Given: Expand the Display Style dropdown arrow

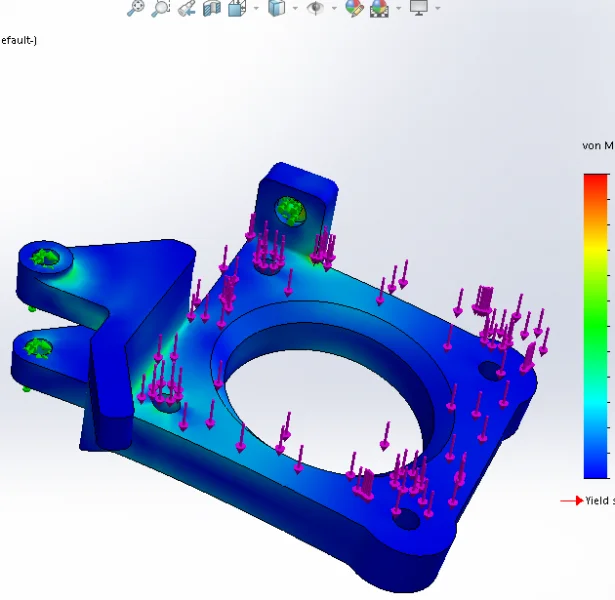Looking at the screenshot, I should (294, 8).
